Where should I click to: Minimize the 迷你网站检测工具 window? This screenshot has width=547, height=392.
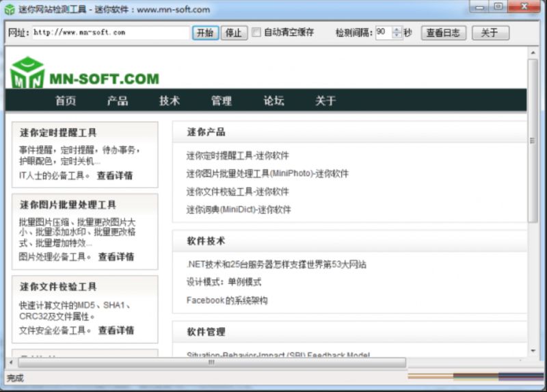pyautogui.click(x=481, y=7)
